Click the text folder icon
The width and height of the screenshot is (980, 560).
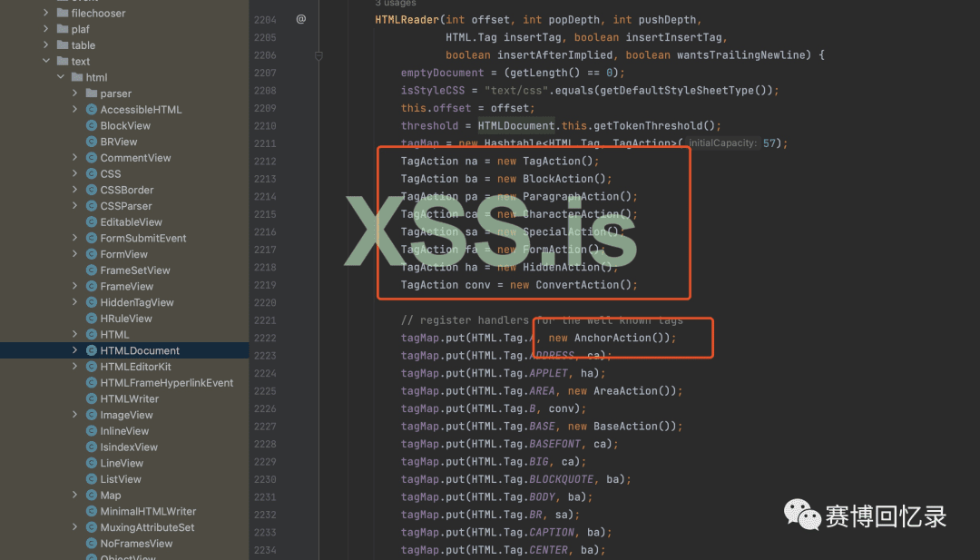62,61
